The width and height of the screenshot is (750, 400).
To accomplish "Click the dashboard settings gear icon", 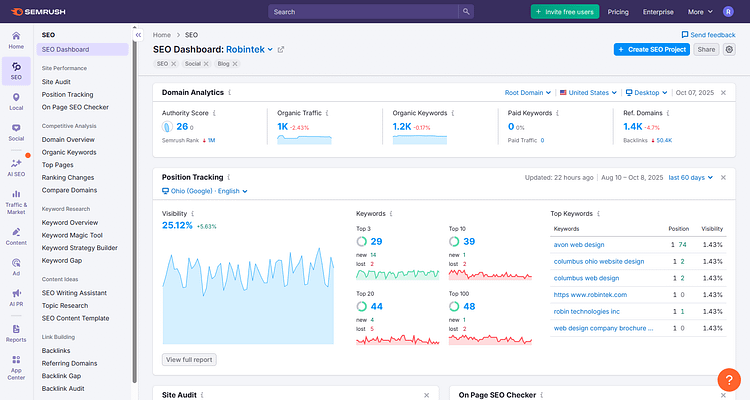I will [729, 49].
